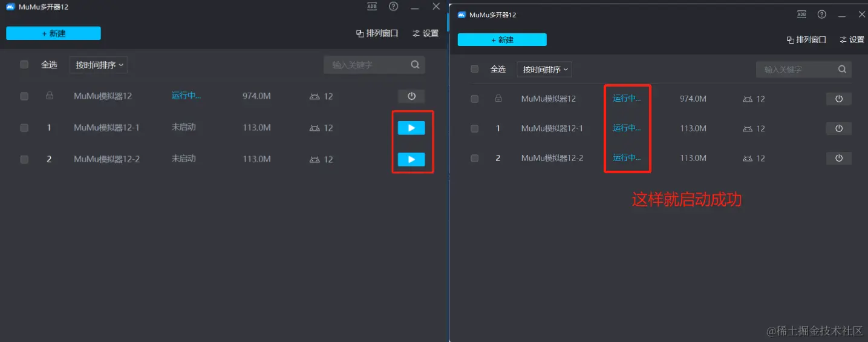Power off MuMu模拟器12-1 in right window
Viewport: 868px width, 342px height.
(838, 128)
